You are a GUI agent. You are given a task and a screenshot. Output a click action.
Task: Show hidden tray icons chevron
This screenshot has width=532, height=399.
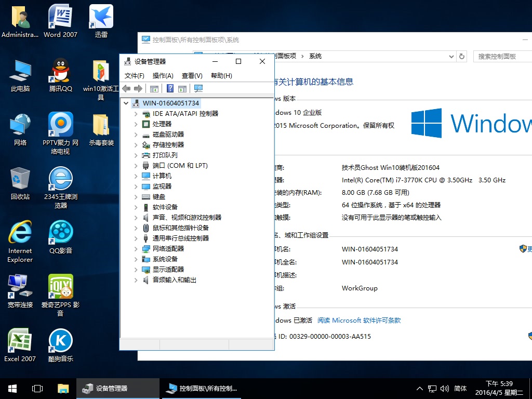420,389
